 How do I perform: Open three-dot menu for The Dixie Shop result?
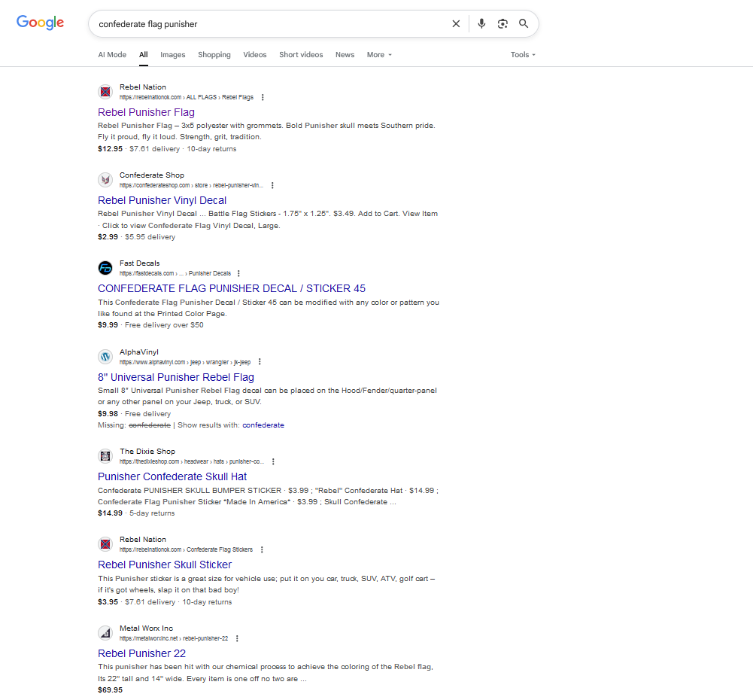(273, 461)
